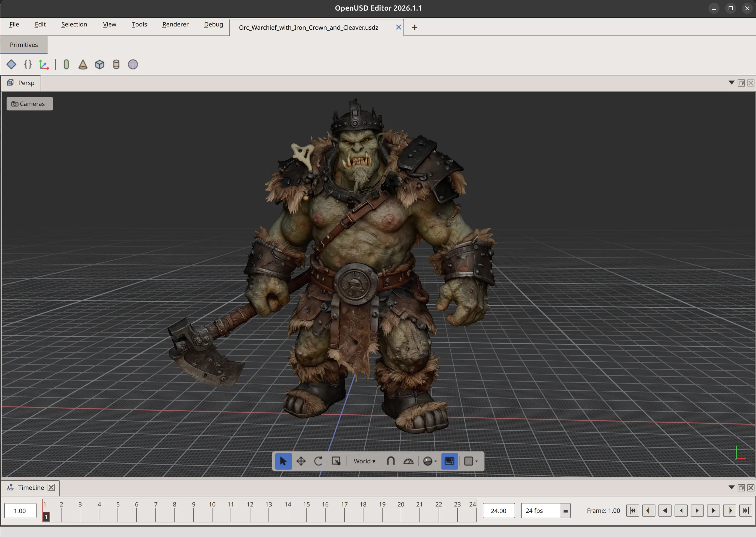
Task: Open the Renderer menu
Action: 175,24
